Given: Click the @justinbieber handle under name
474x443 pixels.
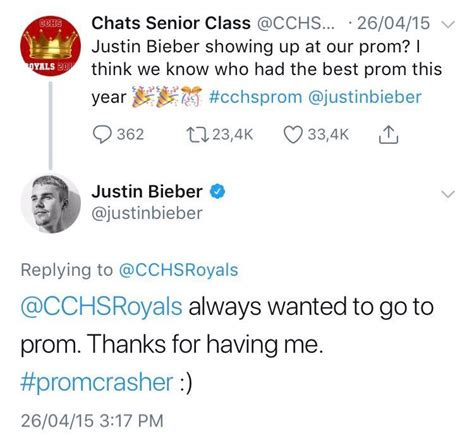Looking at the screenshot, I should pyautogui.click(x=147, y=213).
